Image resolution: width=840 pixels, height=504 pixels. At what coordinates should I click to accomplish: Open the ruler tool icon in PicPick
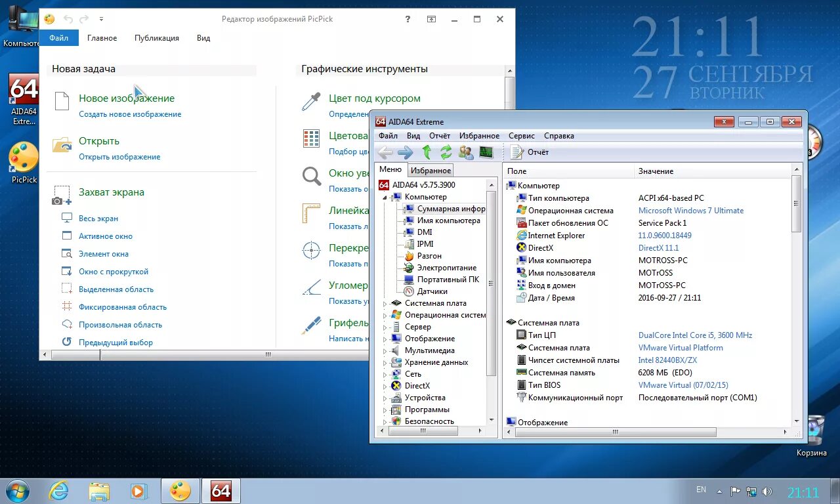(311, 213)
